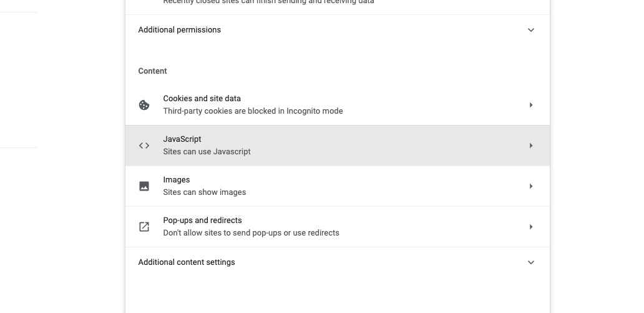The width and height of the screenshot is (644, 313).
Task: Click the Pop-ups and redirects external-link icon
Action: coord(144,227)
